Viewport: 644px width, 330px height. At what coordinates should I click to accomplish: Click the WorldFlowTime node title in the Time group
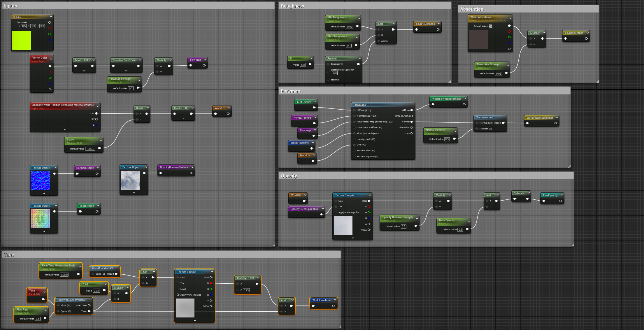[321, 300]
